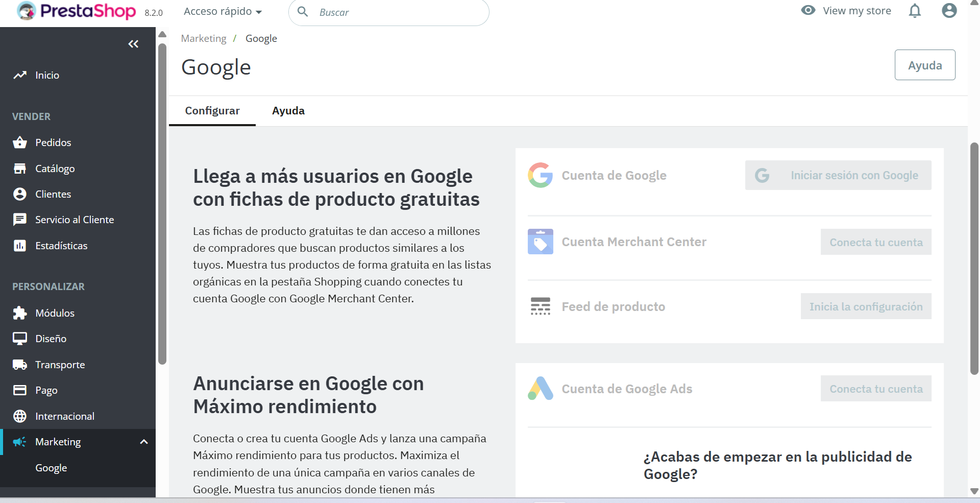Click Iniciar sesión con Google button
Viewport: 980px width, 503px height.
838,175
